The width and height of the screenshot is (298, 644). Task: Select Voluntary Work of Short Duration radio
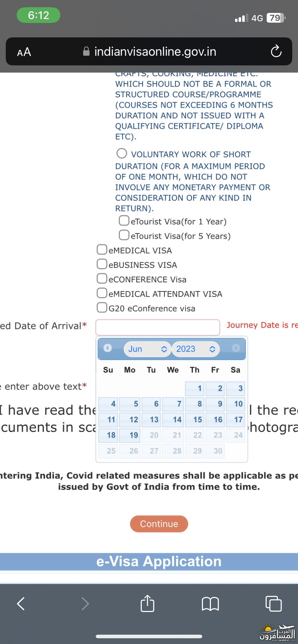click(x=122, y=153)
